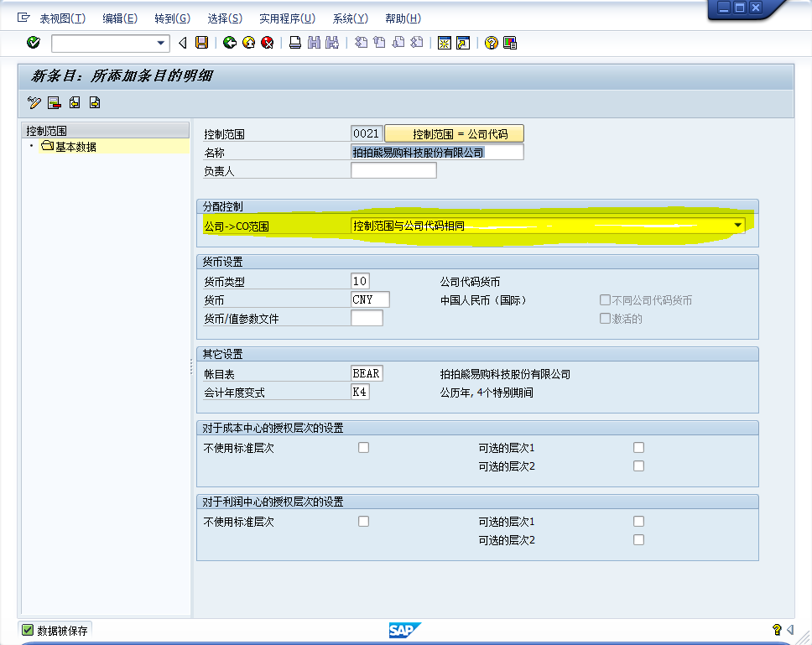Cancel using the red X icon
Screen dimensions: 812x645
pyautogui.click(x=268, y=43)
